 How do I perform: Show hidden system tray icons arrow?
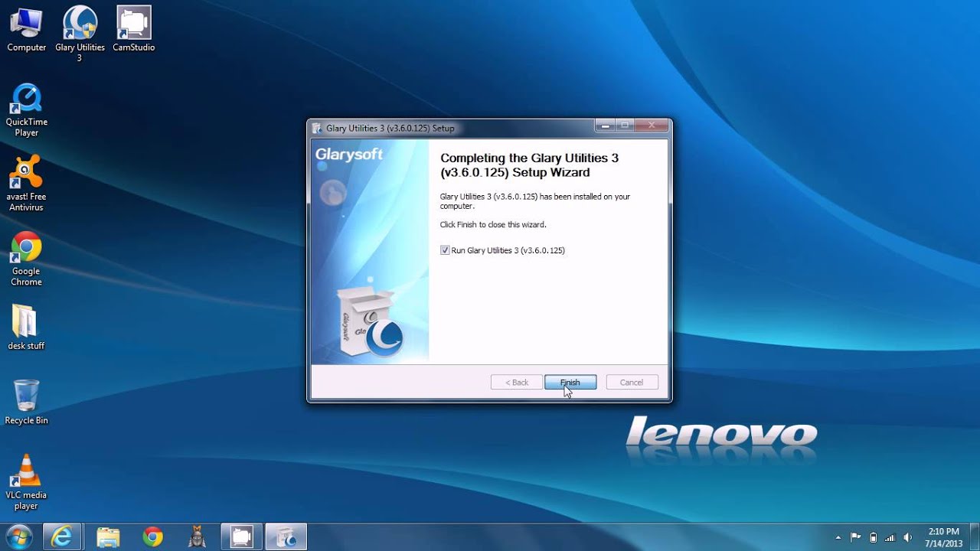click(x=838, y=537)
